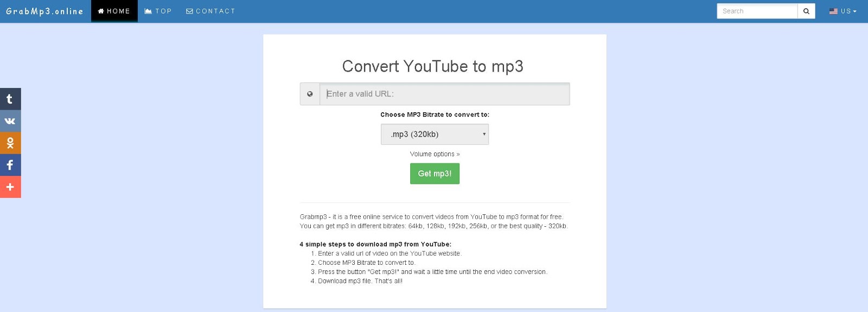Go to the HOME tab
Screen dimensions: 868x312
click(x=114, y=11)
